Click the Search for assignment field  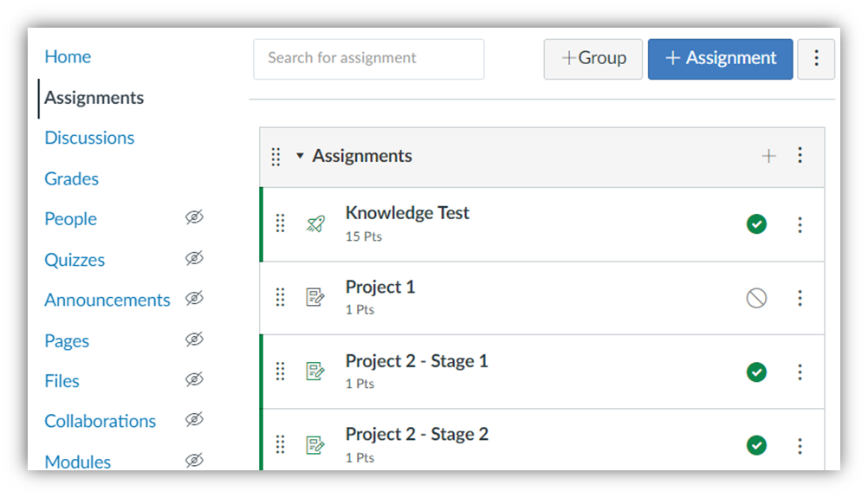369,59
